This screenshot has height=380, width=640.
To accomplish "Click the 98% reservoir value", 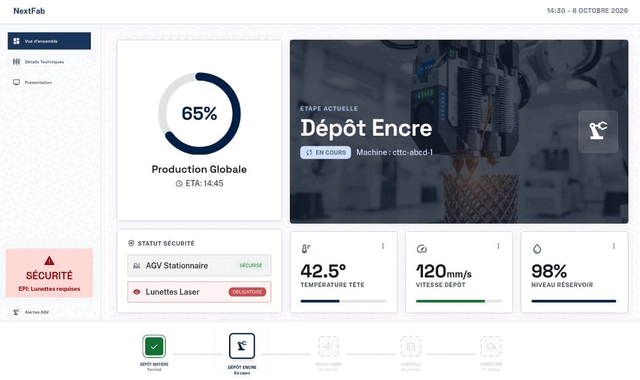I will [x=549, y=271].
